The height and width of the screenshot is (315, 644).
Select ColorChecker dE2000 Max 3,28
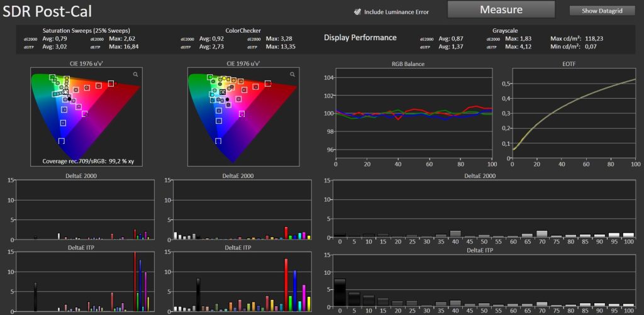click(279, 38)
